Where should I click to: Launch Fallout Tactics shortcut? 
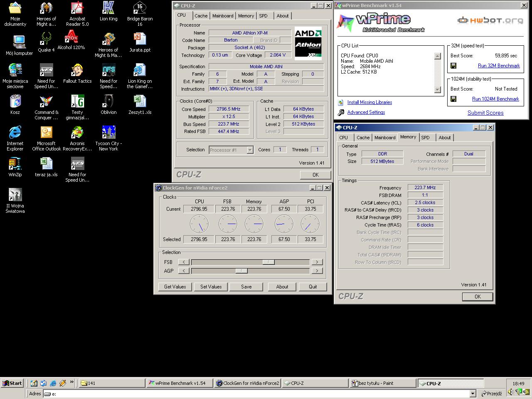[x=77, y=74]
